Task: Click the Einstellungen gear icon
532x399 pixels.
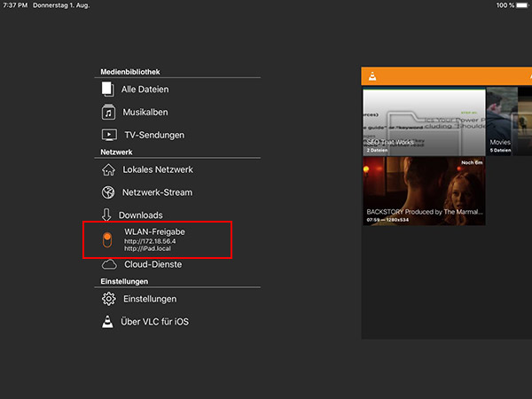Action: 108,299
